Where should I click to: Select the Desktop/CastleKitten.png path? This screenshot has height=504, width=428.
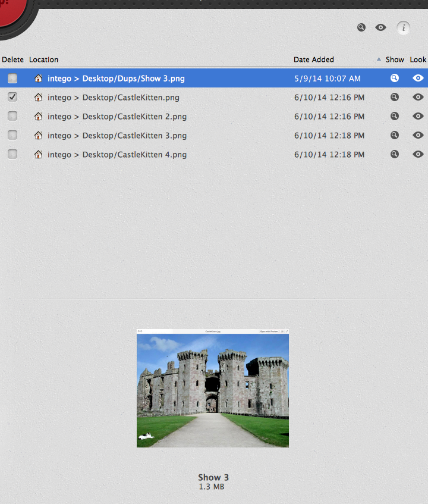131,98
